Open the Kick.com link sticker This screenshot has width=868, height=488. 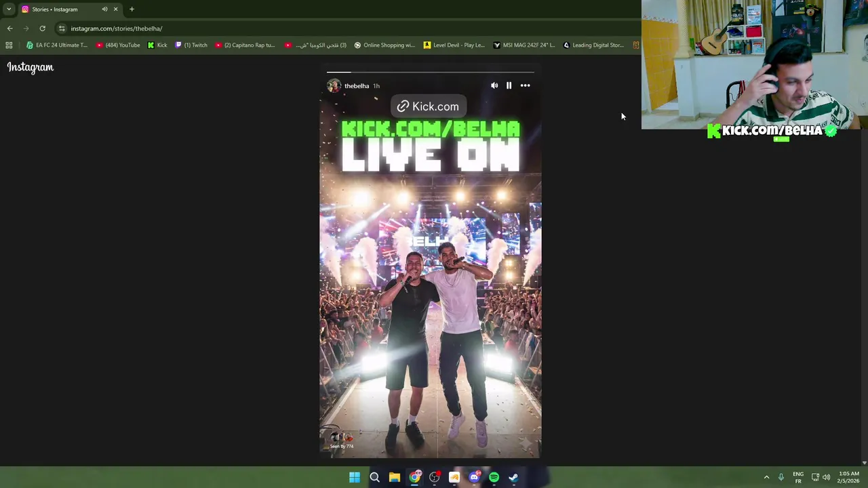[x=428, y=106]
